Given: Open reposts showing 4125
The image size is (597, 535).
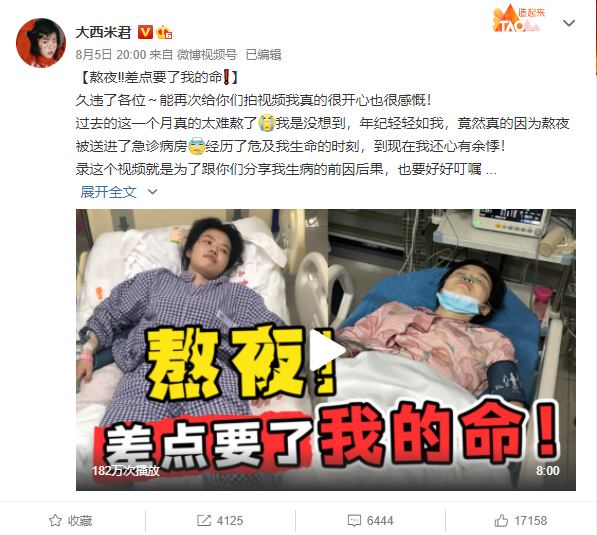Looking at the screenshot, I should (x=220, y=521).
